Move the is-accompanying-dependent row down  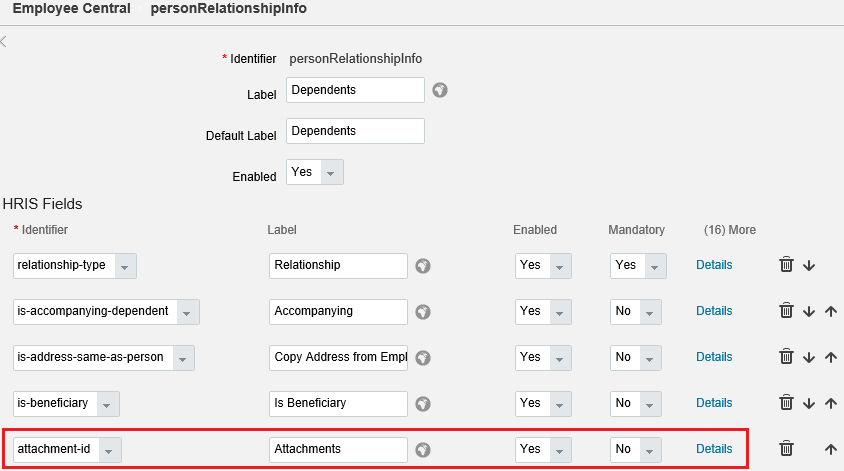point(808,312)
